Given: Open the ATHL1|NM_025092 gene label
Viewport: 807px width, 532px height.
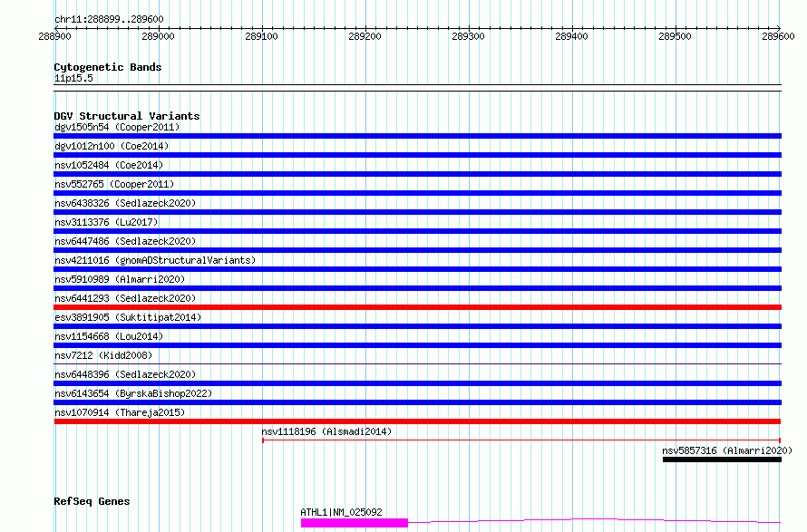Looking at the screenshot, I should click(341, 512).
